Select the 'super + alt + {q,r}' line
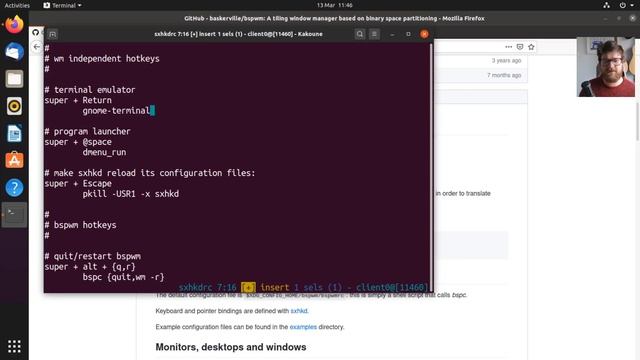This screenshot has height=360, width=640. click(x=90, y=267)
